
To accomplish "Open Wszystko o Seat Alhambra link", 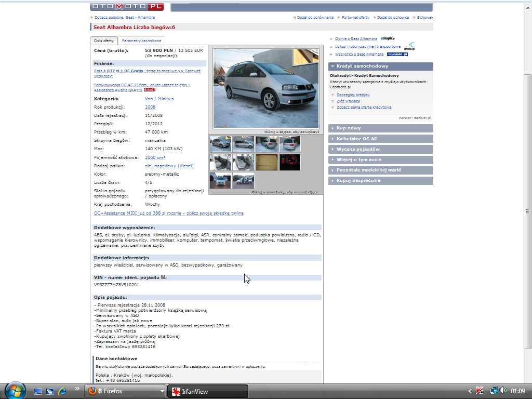I will pyautogui.click(x=359, y=54).
